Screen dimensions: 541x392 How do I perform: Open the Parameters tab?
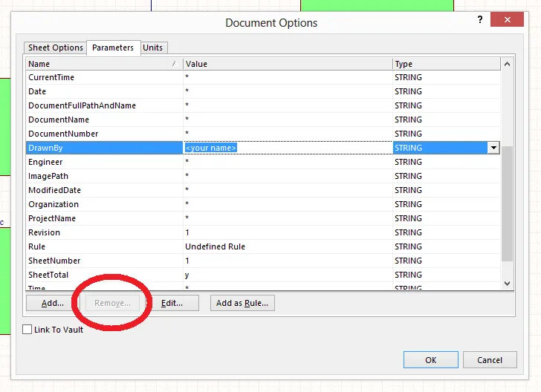113,48
